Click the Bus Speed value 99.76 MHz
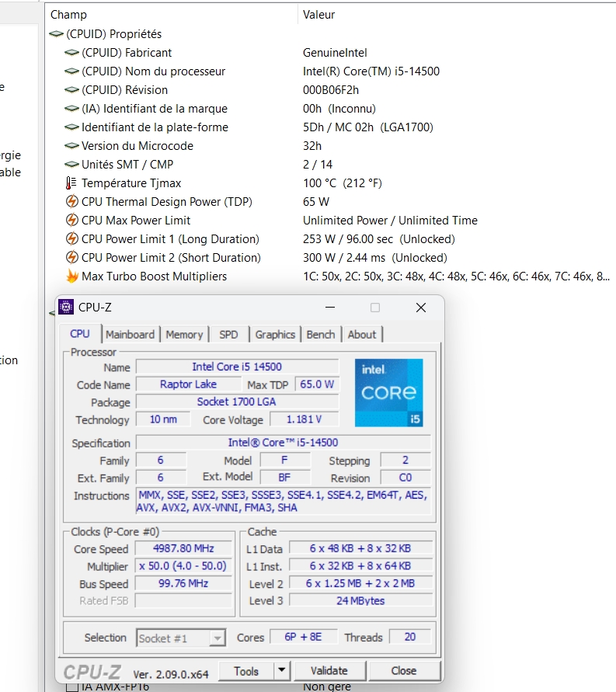Screen dimensions: 616x692 (x=183, y=583)
